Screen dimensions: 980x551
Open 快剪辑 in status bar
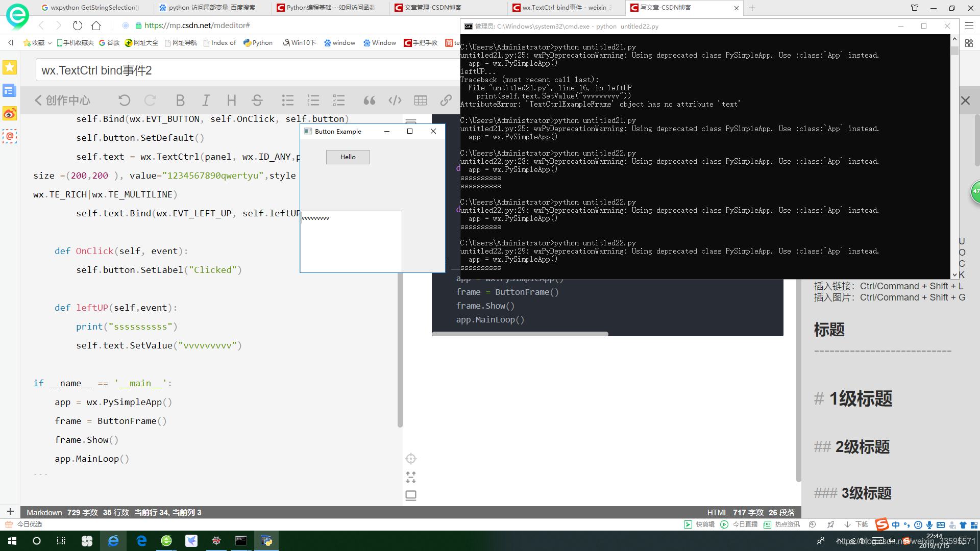coord(699,524)
